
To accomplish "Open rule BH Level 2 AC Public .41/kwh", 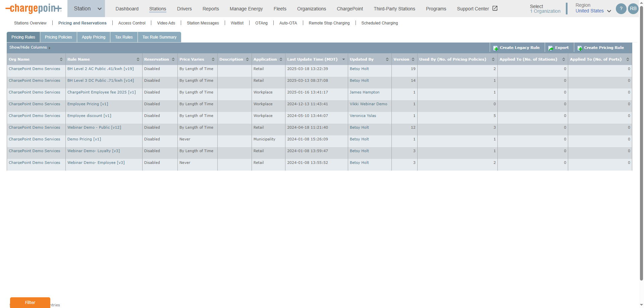I will (x=101, y=69).
